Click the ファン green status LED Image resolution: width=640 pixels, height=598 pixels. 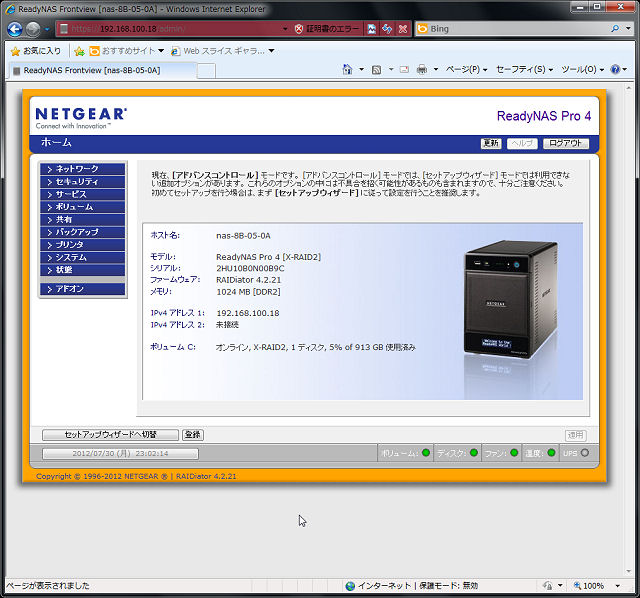(514, 453)
